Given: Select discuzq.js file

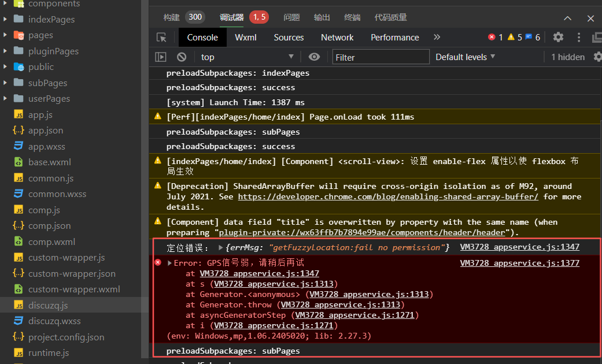Looking at the screenshot, I should tap(48, 306).
